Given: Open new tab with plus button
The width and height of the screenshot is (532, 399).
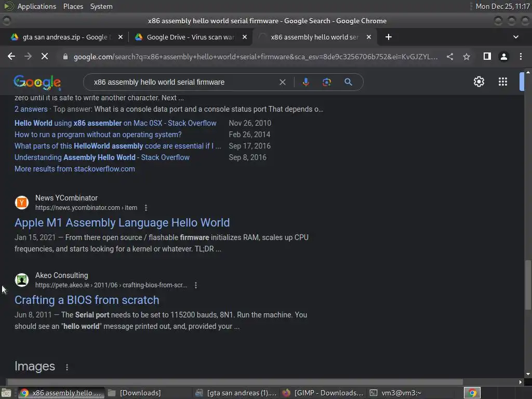Looking at the screenshot, I should pos(389,37).
